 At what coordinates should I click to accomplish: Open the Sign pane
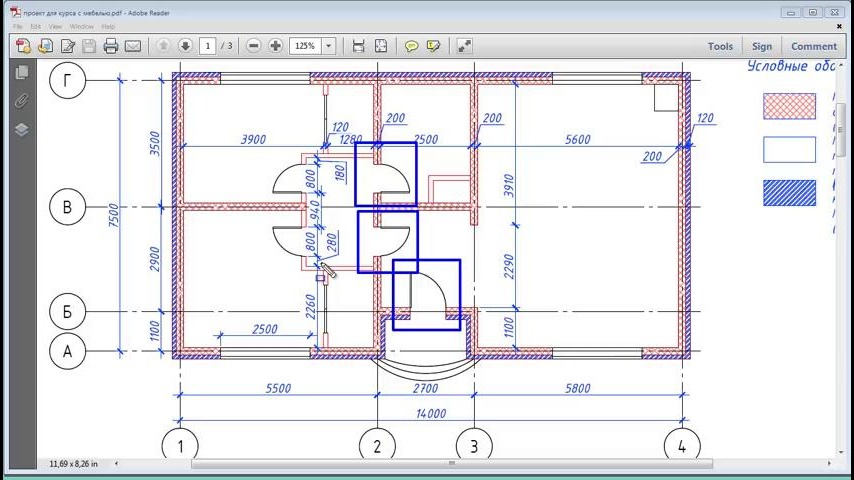point(762,46)
